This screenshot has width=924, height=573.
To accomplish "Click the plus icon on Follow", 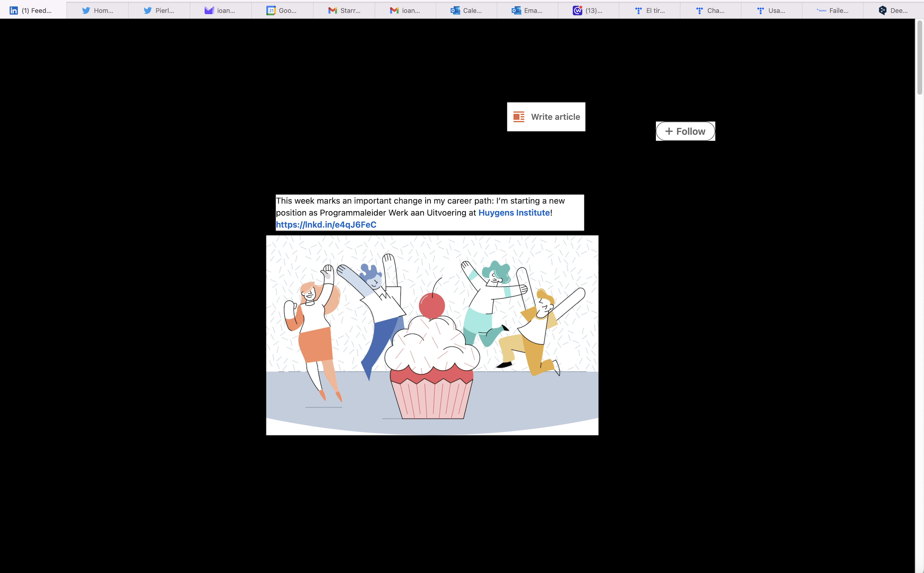I will (669, 131).
